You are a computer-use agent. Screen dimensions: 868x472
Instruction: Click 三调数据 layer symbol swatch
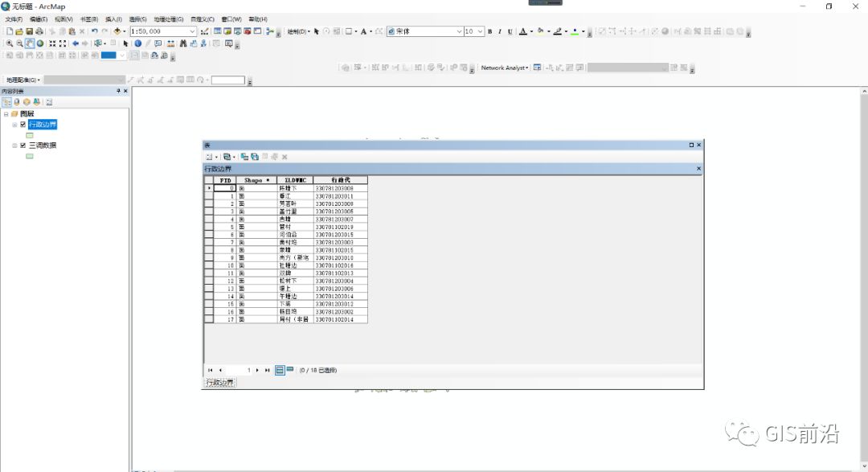tap(30, 156)
